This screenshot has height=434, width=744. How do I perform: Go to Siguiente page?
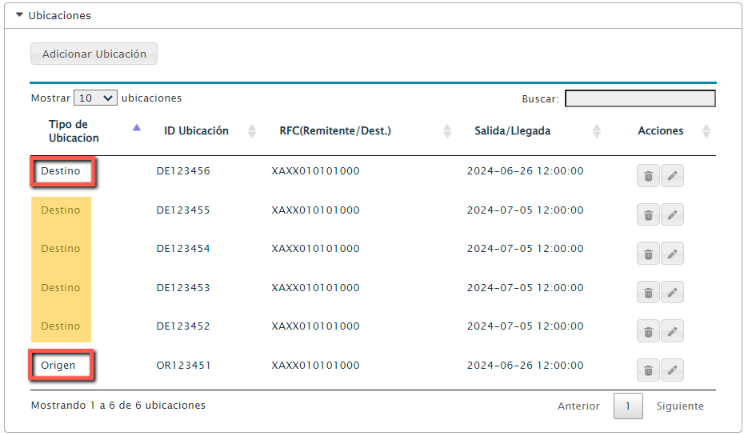pyautogui.click(x=680, y=406)
